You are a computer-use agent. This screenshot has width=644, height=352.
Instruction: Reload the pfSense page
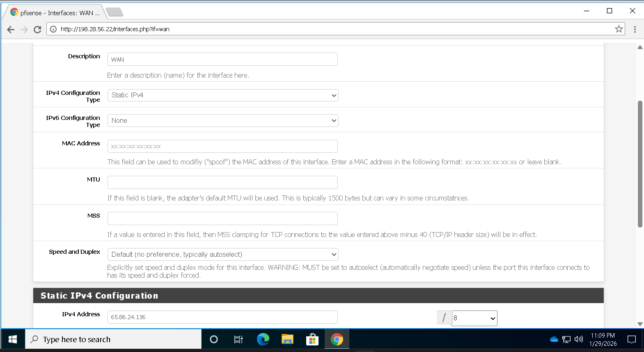[37, 29]
